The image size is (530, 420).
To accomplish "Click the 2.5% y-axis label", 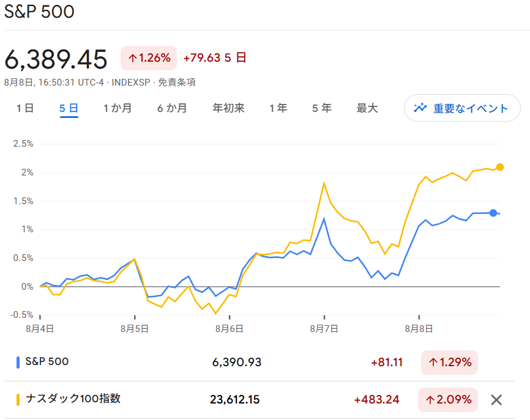I will 23,144.
